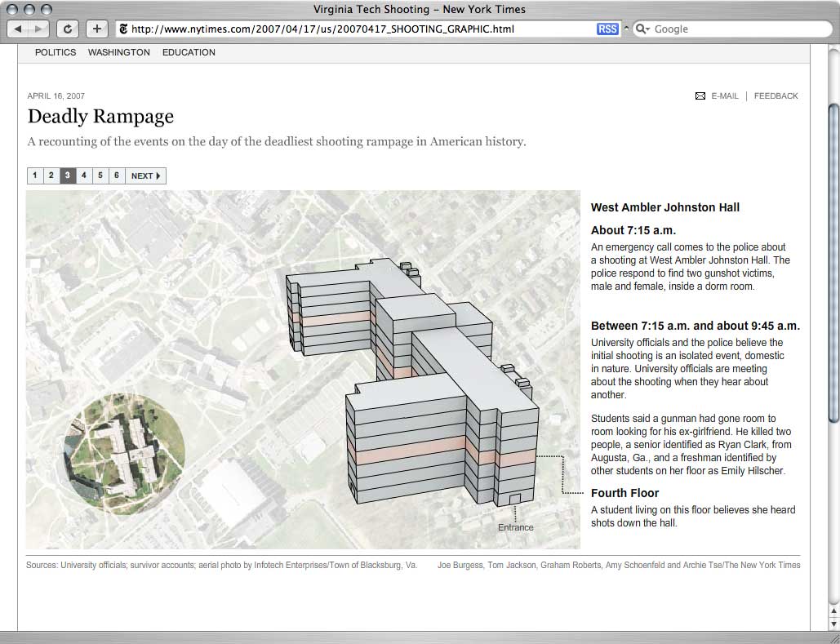Go to slide 4 of the graphic

84,175
